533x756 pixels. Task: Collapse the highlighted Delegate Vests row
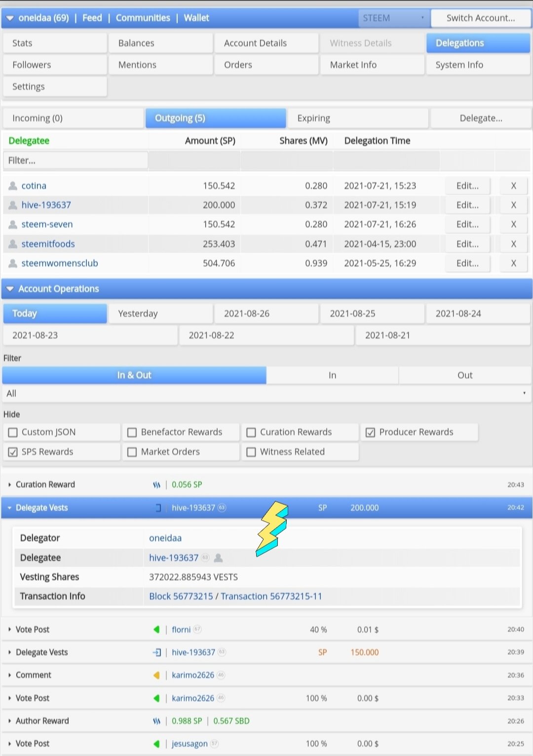click(x=9, y=508)
